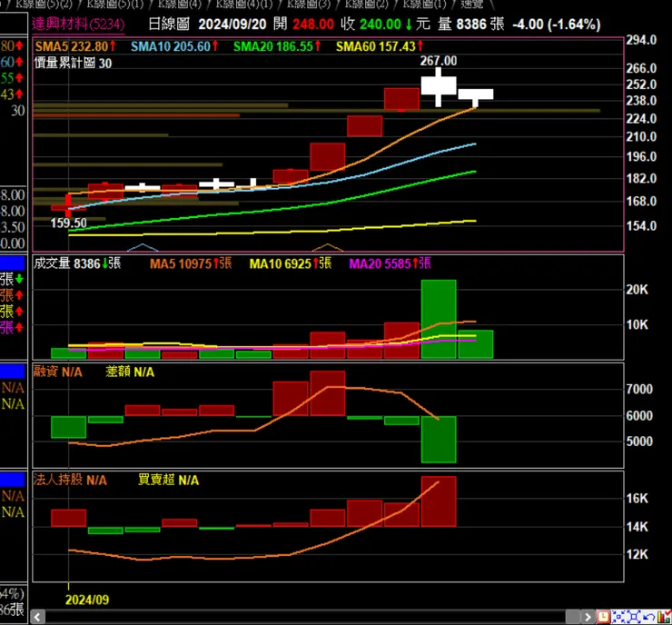Click the blue box beside 成交量 panel
Screen dimensions: 672x625
coord(13,263)
